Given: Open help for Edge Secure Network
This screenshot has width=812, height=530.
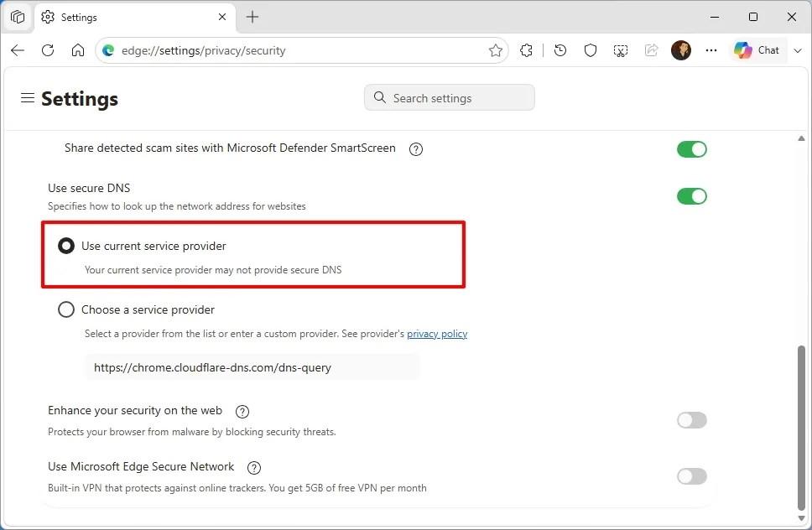Looking at the screenshot, I should (253, 468).
